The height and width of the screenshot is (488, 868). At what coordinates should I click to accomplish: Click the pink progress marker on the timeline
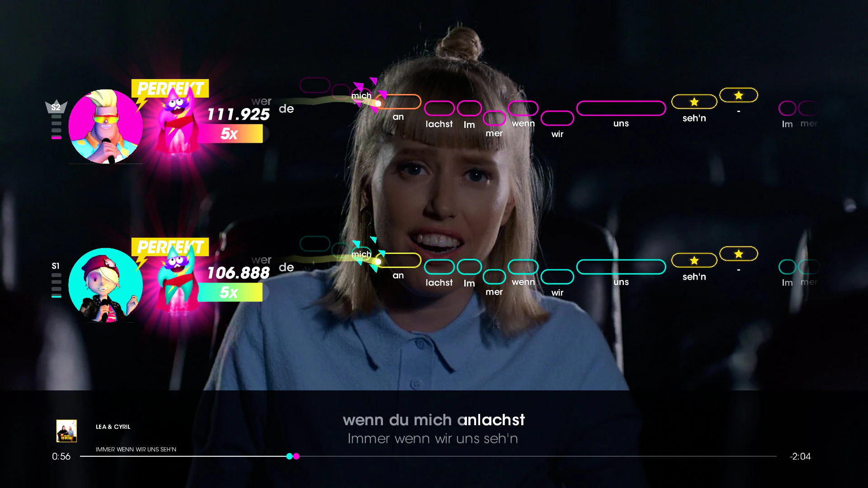coord(296,456)
